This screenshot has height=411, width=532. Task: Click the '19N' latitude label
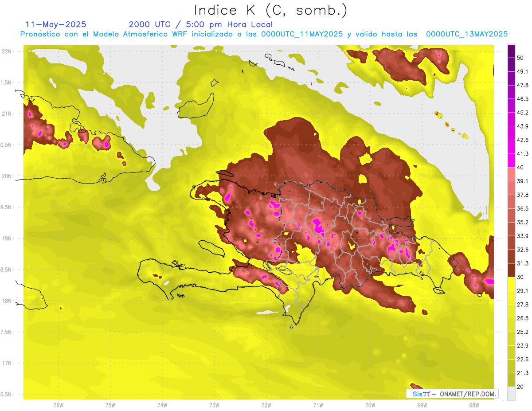[x=8, y=239]
